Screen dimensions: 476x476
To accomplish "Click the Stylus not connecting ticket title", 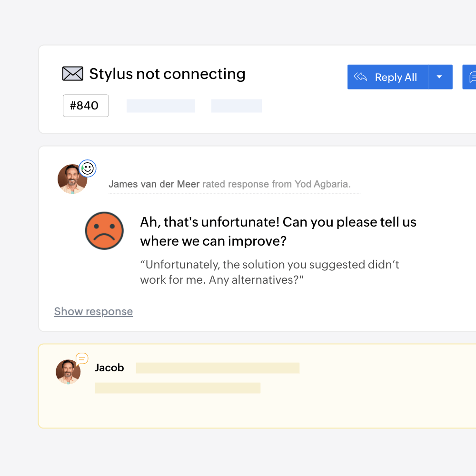I will (x=167, y=74).
